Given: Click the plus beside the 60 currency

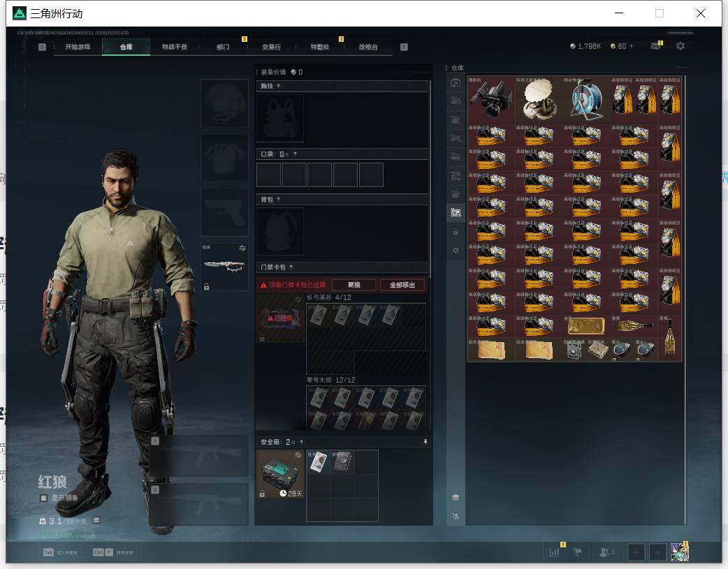Looking at the screenshot, I should 631,46.
